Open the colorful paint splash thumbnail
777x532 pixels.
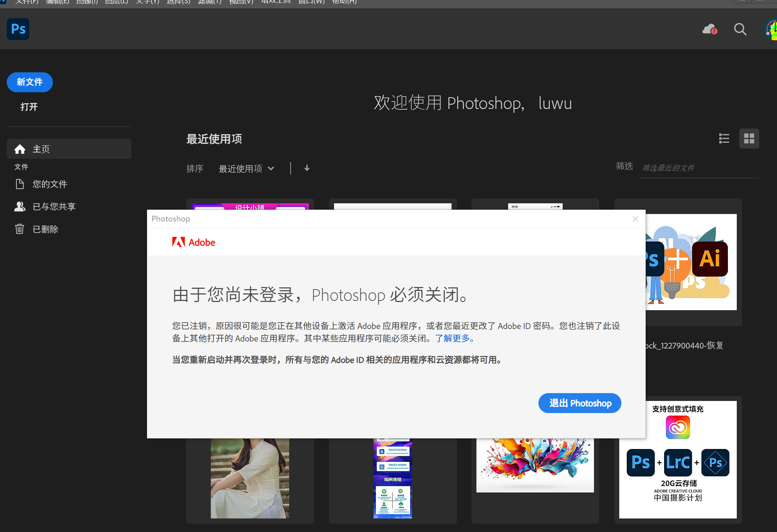[x=535, y=465]
